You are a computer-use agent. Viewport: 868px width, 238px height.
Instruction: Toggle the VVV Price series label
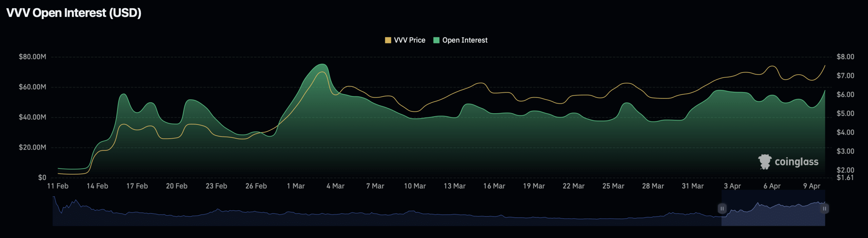pos(409,40)
